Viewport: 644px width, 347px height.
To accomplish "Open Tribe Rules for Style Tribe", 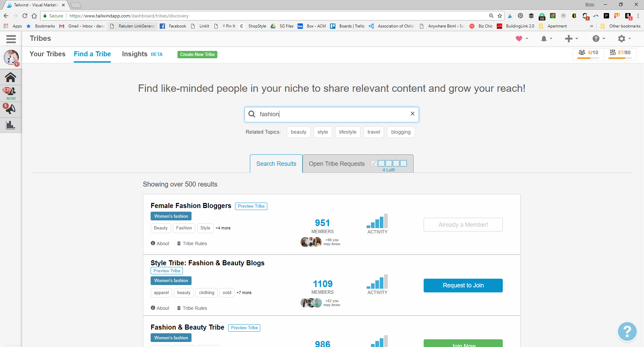I will (192, 308).
